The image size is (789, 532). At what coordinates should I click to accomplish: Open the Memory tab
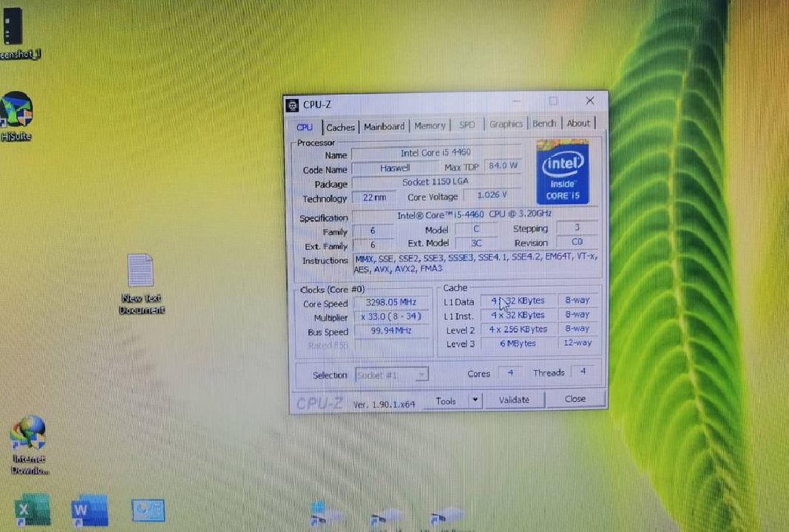pyautogui.click(x=430, y=125)
